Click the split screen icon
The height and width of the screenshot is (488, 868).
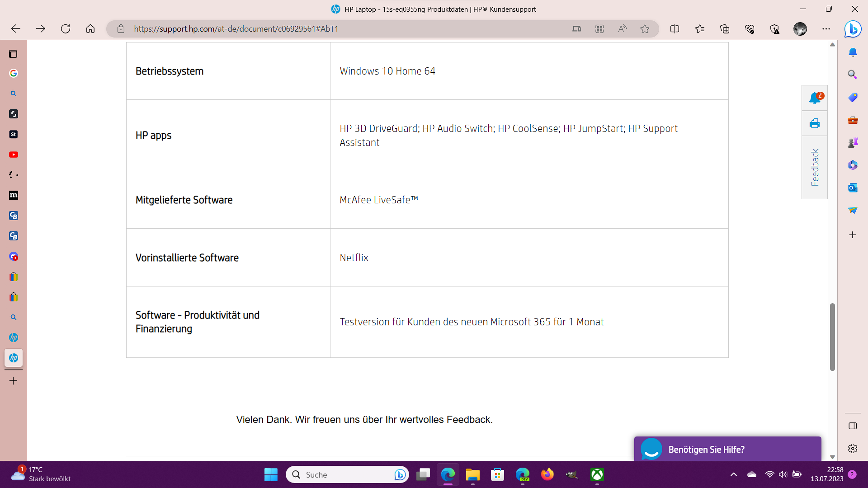pyautogui.click(x=675, y=29)
